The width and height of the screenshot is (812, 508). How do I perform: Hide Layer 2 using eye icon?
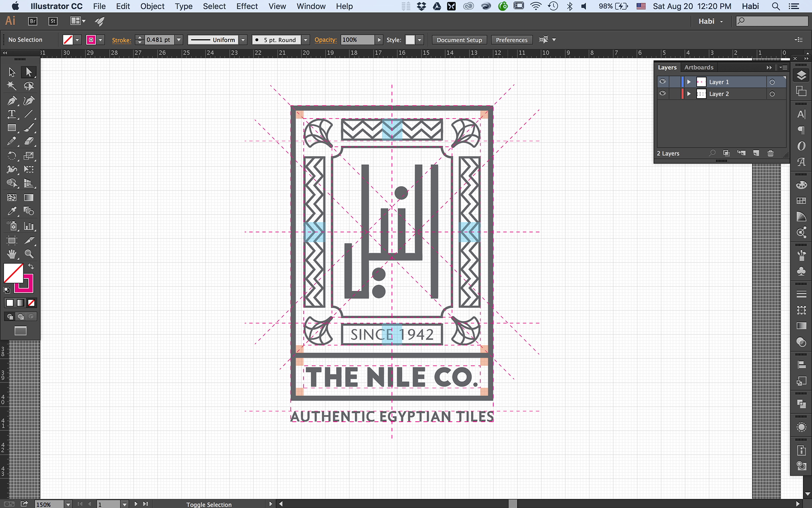point(662,94)
